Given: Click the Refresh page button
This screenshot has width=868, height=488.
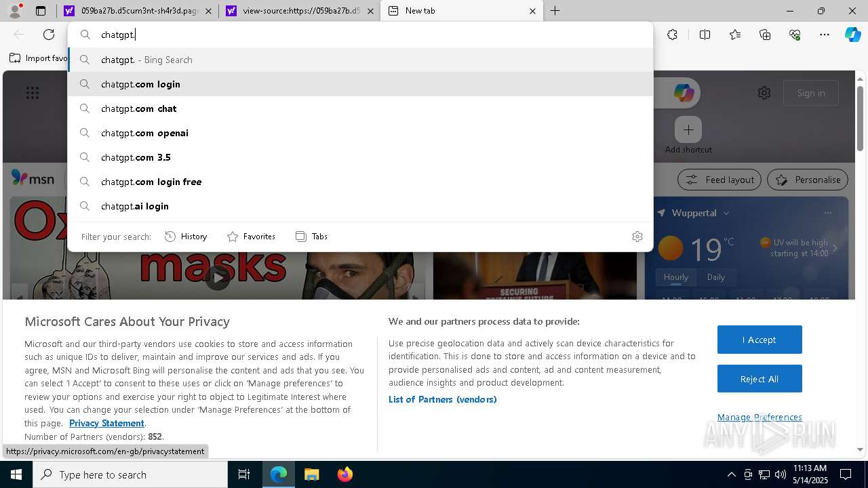Looking at the screenshot, I should tap(49, 35).
